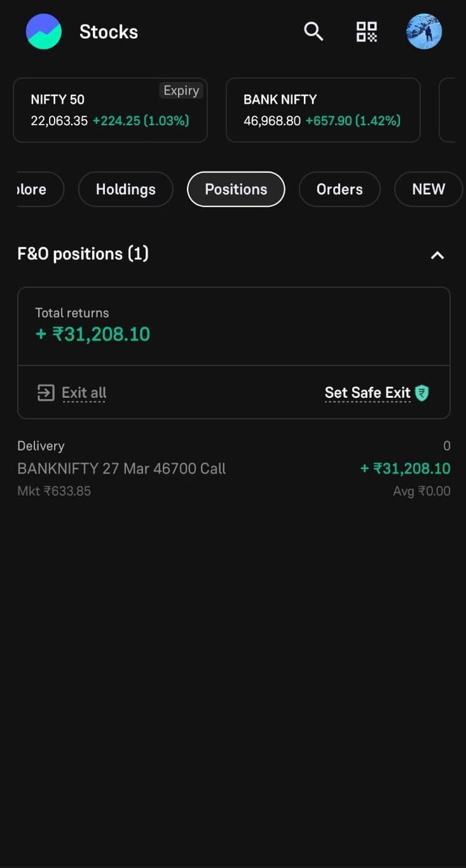
Task: Collapse the F&O positions section
Action: (x=437, y=255)
